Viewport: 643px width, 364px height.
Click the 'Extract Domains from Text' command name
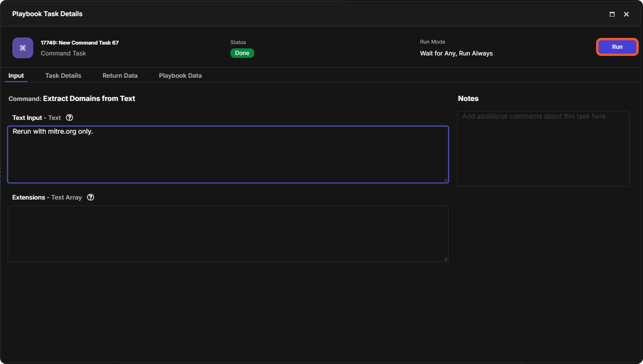point(89,99)
